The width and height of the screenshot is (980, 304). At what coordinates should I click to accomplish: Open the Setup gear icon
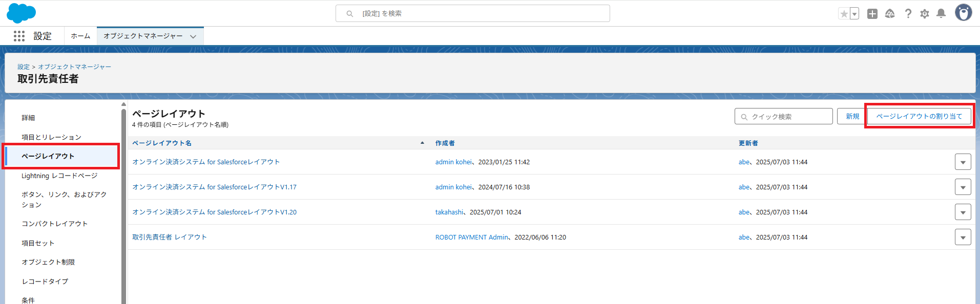(924, 14)
